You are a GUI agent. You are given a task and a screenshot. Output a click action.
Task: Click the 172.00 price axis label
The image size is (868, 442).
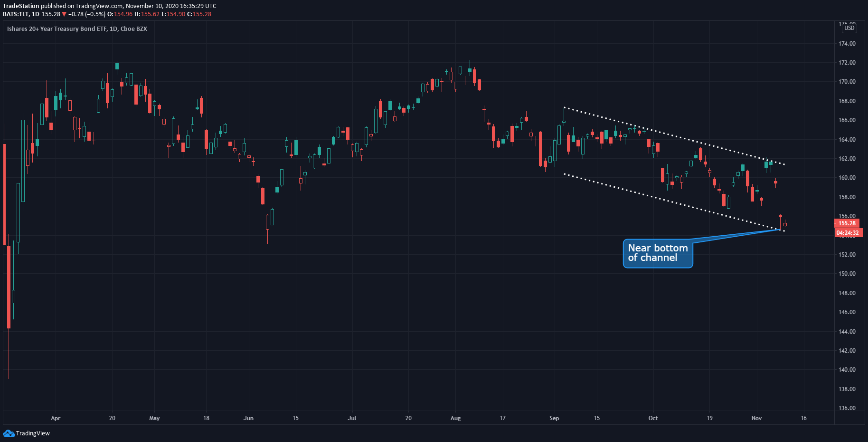pos(847,63)
